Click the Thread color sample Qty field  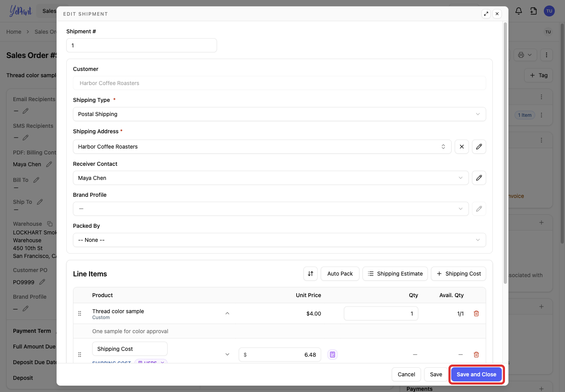(x=381, y=314)
